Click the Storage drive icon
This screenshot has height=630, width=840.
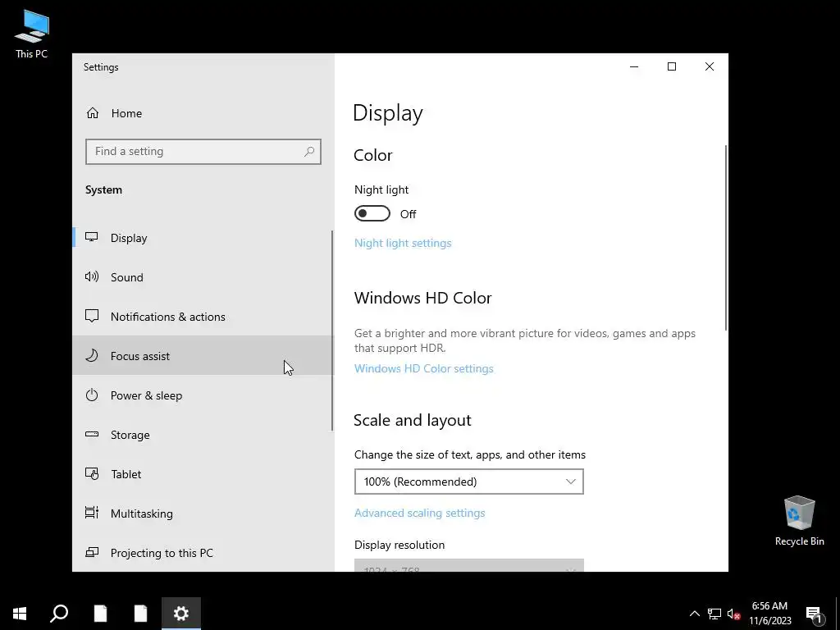coord(92,435)
